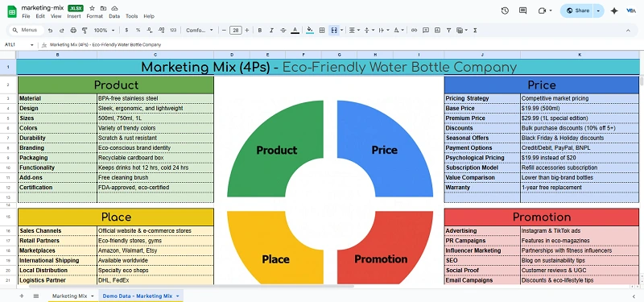
Task: Switch to the Marketing Mix sheet tab
Action: (x=69, y=296)
